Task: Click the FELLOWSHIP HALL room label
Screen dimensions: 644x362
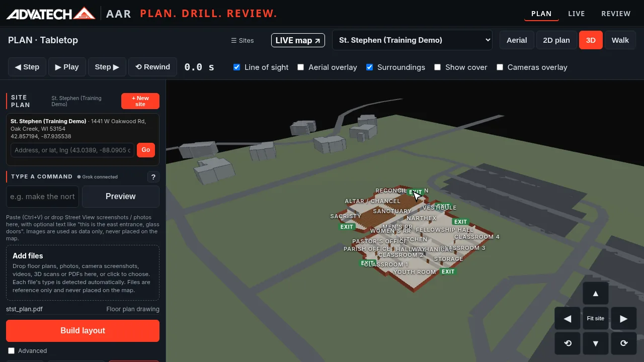Action: coord(445,230)
